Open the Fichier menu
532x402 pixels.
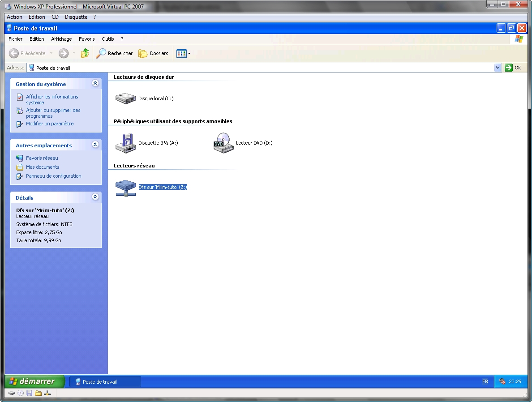[x=15, y=39]
